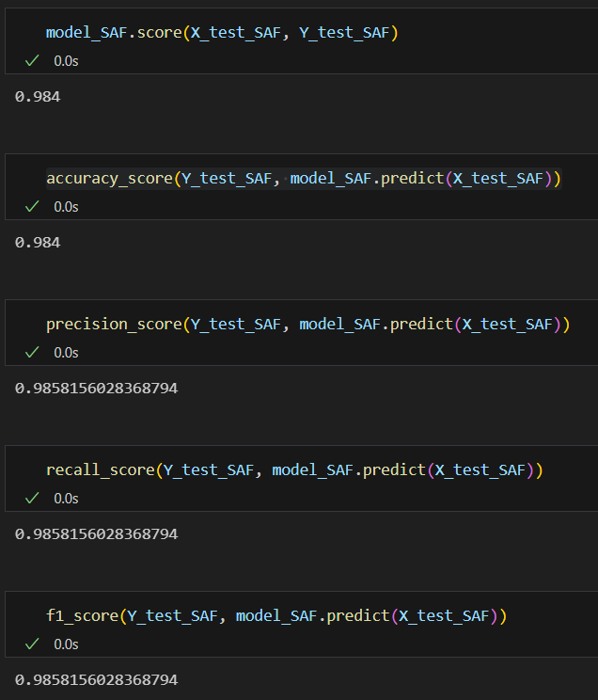Click the success checkmark of model_SAF.score cell
Viewport: 598px width, 700px height.
[32, 61]
